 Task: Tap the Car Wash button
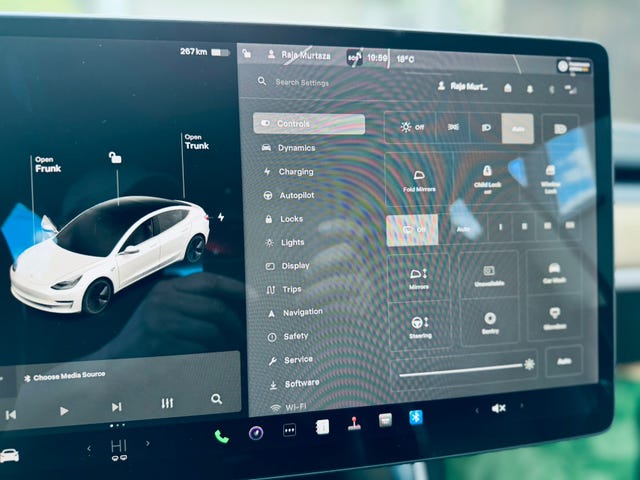pos(554,273)
